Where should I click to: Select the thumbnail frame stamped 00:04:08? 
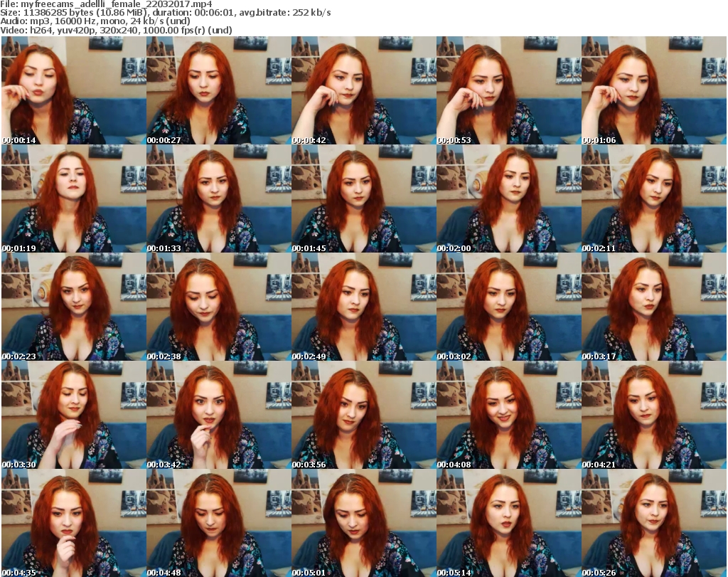pos(509,415)
